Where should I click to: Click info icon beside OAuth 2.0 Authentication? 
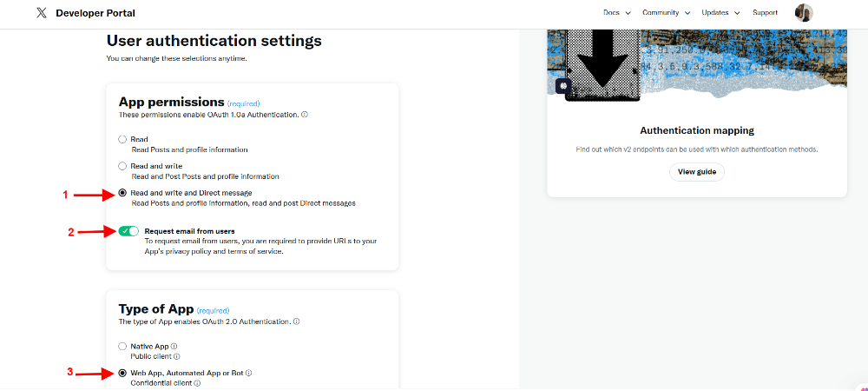(x=297, y=321)
